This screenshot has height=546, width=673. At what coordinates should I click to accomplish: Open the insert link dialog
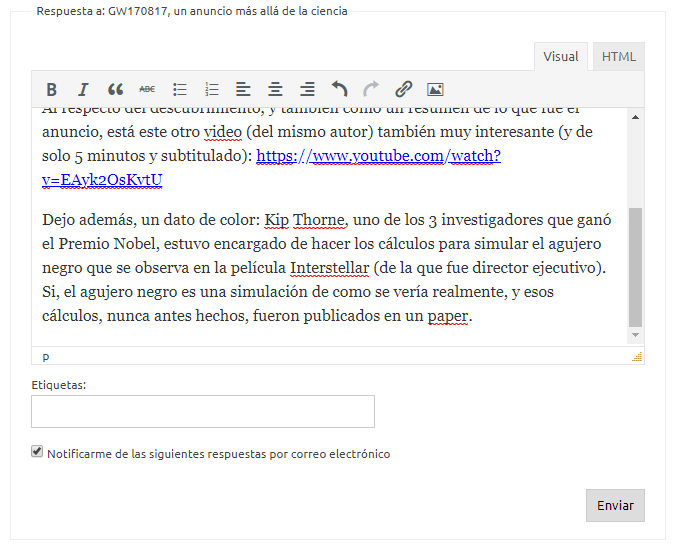tap(403, 89)
